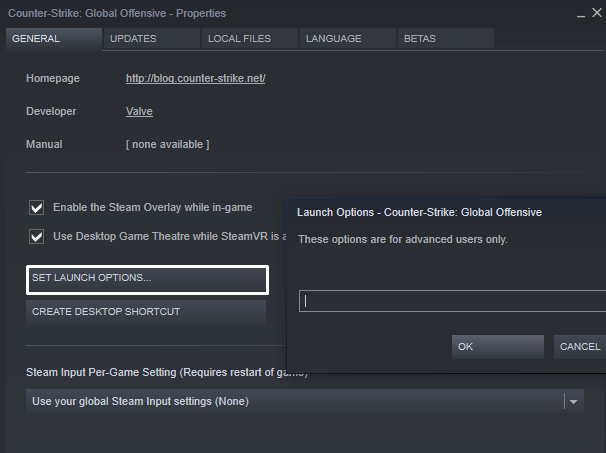Click the Launch Options dialog title
The height and width of the screenshot is (453, 606).
pos(419,212)
